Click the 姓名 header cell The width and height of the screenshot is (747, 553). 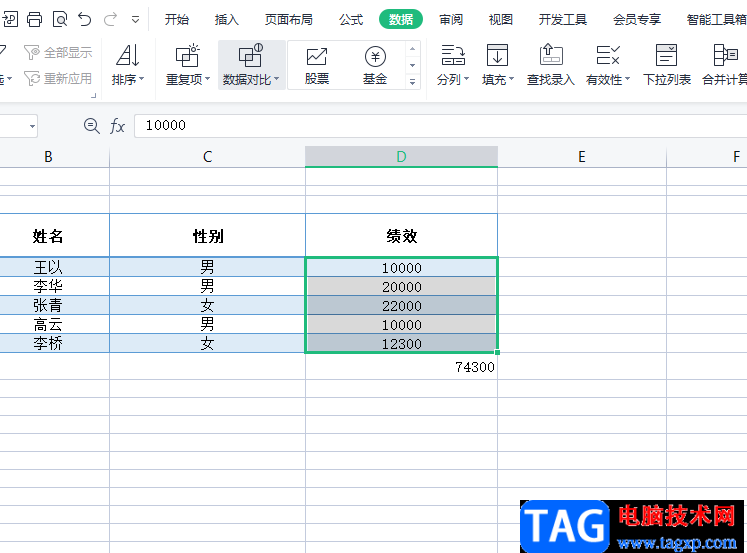pos(48,236)
